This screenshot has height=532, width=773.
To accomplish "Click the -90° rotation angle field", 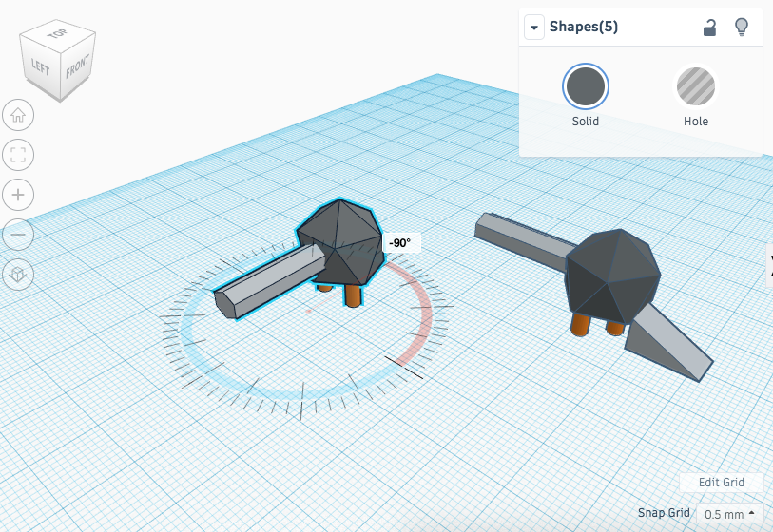I will (400, 243).
